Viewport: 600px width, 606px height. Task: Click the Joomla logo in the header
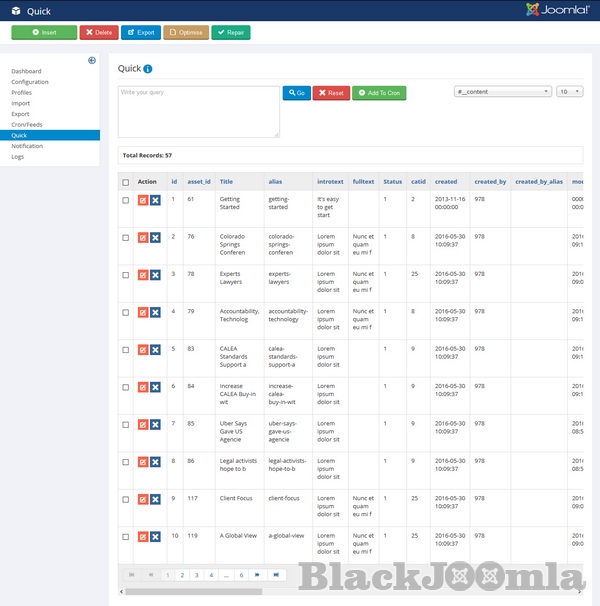pos(559,11)
